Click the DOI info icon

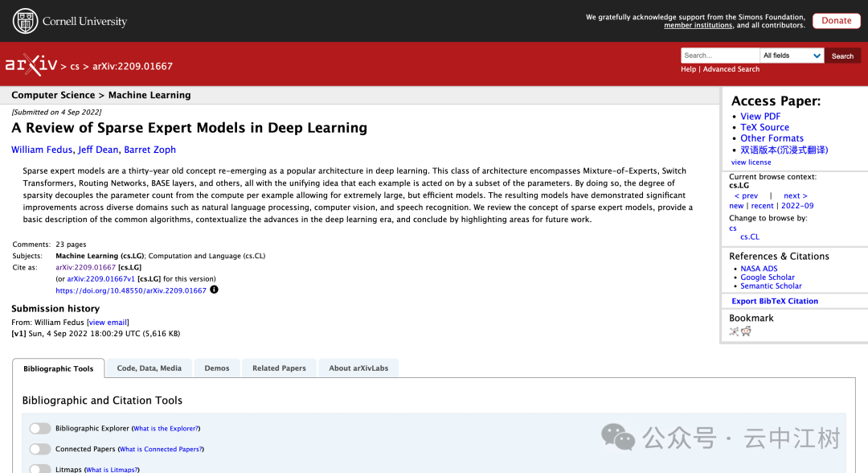coord(214,290)
